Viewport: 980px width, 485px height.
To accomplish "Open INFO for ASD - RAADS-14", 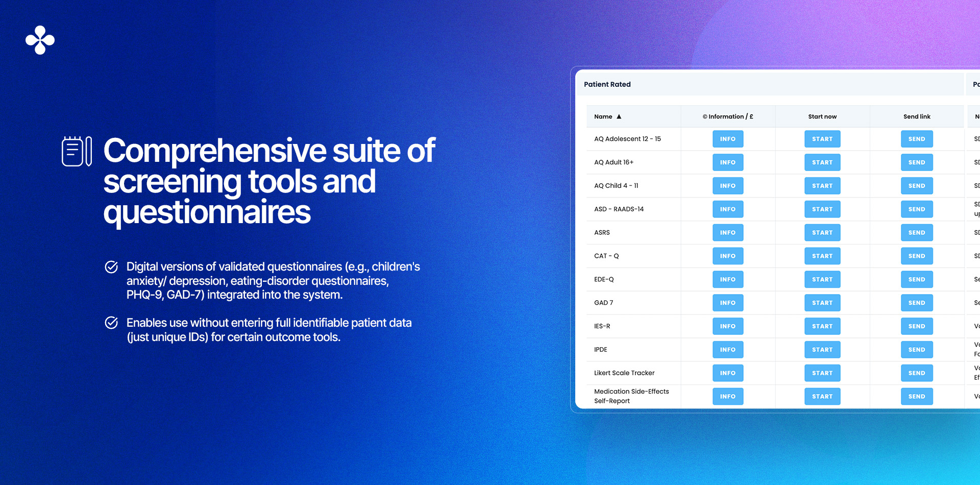I will click(x=727, y=209).
